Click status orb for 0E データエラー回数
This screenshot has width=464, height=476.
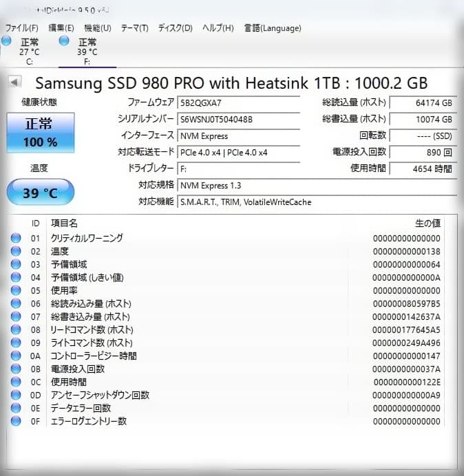point(16,408)
